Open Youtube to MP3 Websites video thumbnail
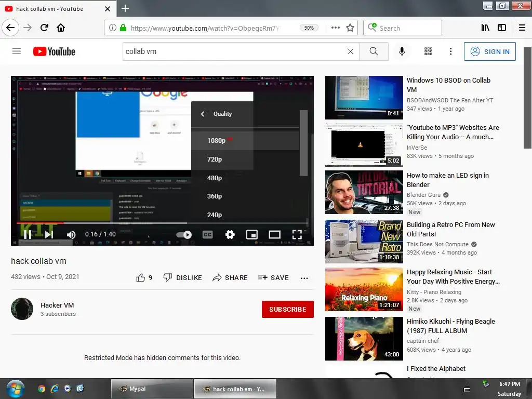The width and height of the screenshot is (532, 399). (x=364, y=145)
